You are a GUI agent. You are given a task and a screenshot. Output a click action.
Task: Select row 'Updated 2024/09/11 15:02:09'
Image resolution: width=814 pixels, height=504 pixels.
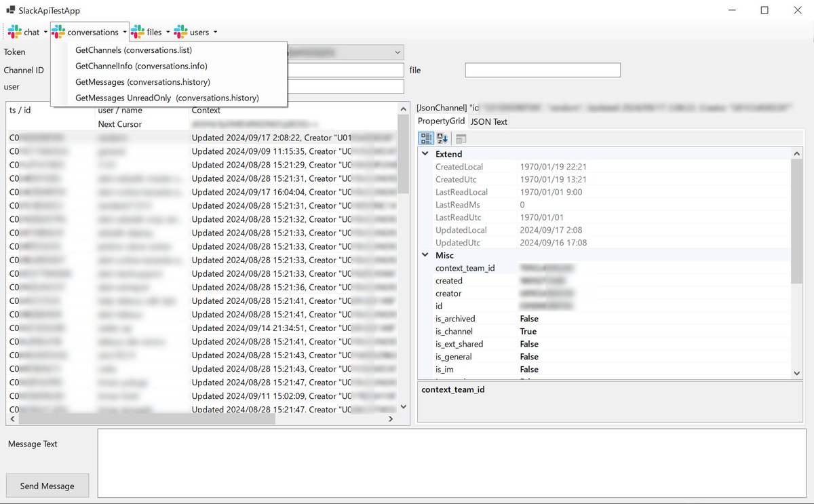pos(202,395)
